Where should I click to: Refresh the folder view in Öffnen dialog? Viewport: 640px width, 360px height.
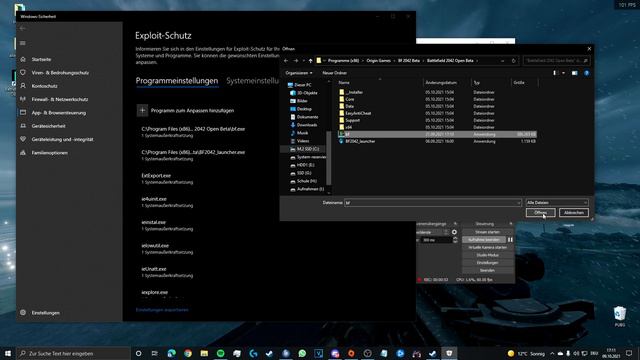pos(513,61)
